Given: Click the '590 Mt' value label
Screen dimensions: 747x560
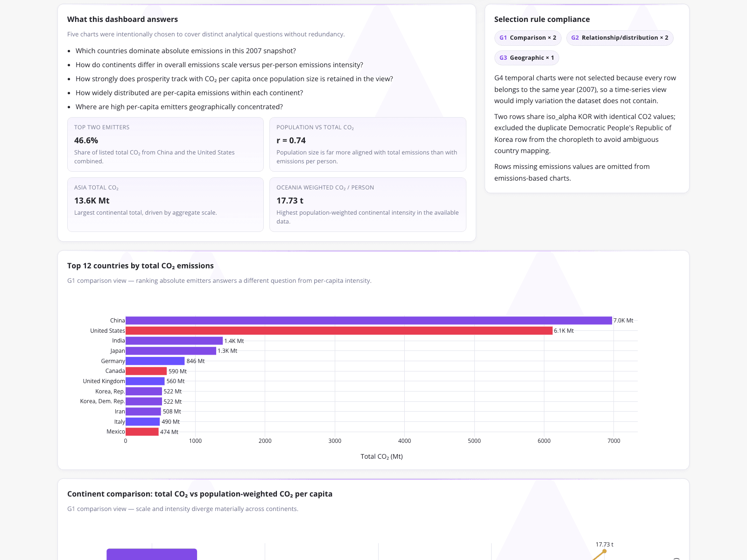Looking at the screenshot, I should point(177,371).
